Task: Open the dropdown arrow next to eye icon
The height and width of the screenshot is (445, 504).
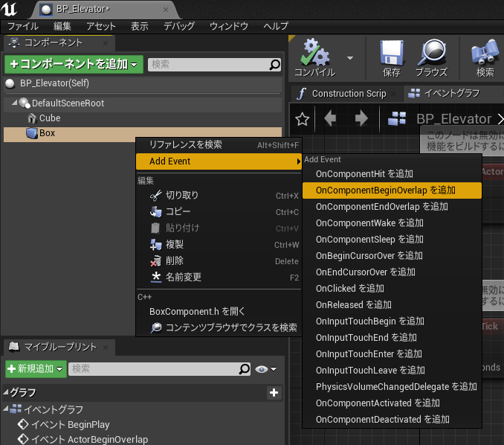Action: coord(274,369)
